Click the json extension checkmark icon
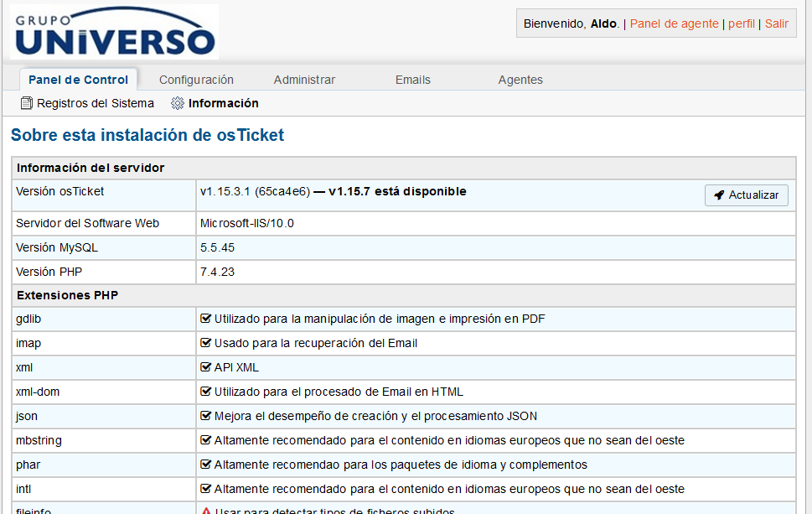 coord(205,416)
